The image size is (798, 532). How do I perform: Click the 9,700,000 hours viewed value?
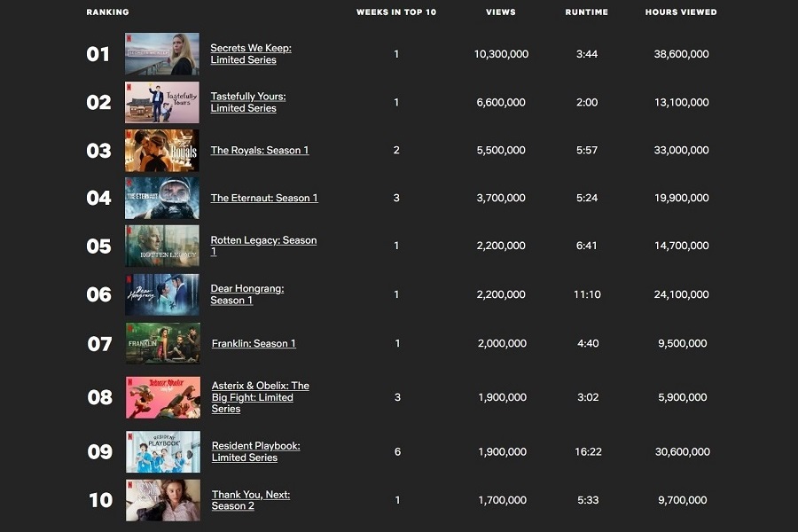tap(683, 500)
